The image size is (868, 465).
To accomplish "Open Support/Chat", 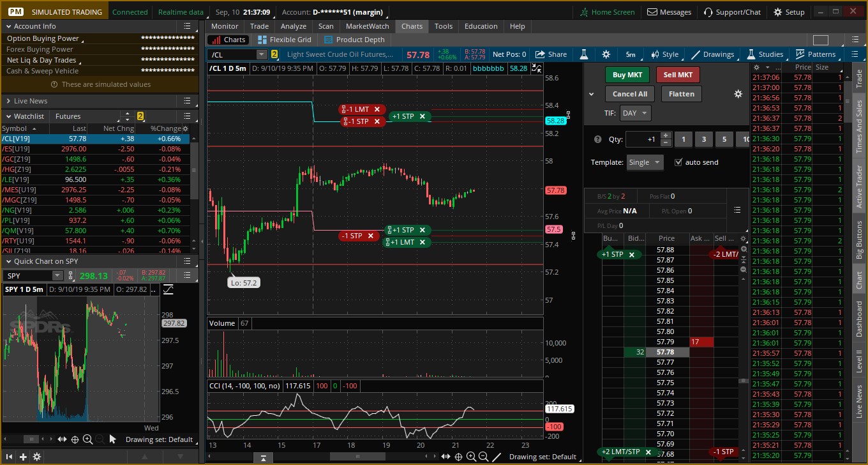I will [x=732, y=12].
